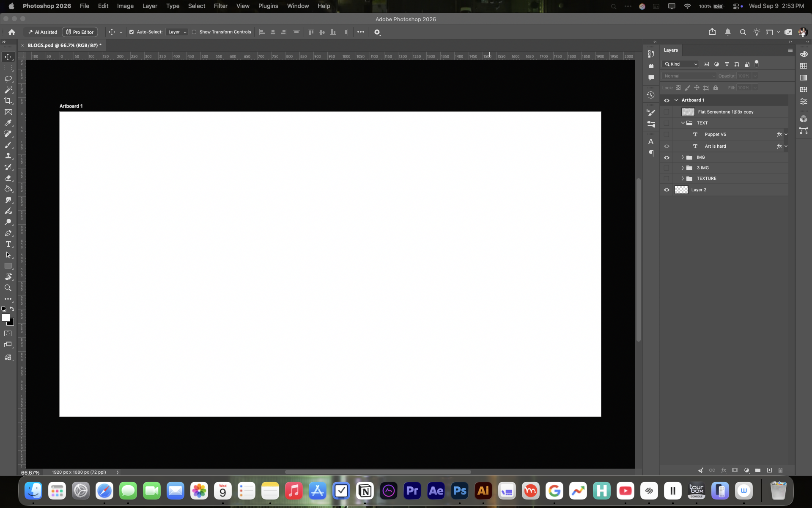Select the Rectangle shape tool

[8, 266]
